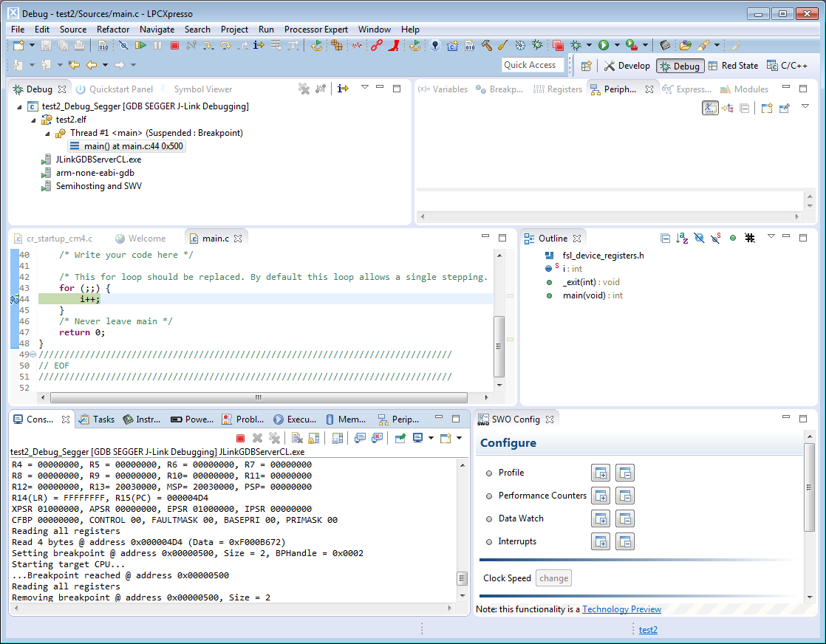Screen dimensions: 826x644
Task: Open the Refactor menu
Action: pos(113,30)
